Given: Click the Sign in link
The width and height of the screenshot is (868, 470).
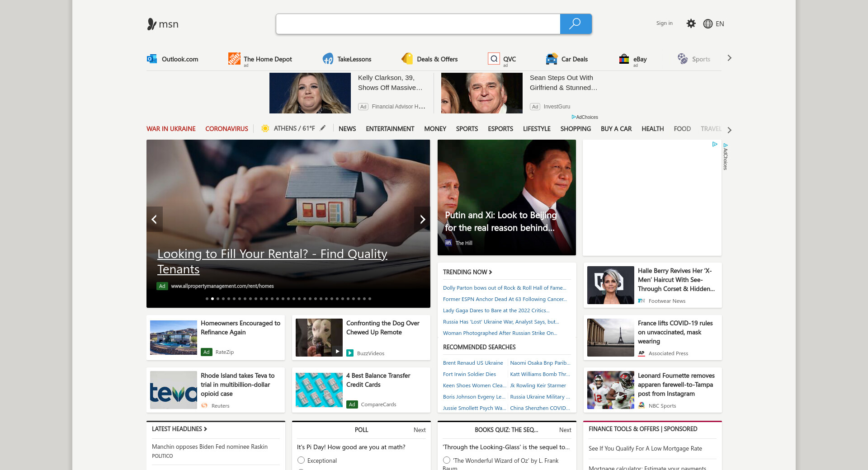Looking at the screenshot, I should [664, 23].
